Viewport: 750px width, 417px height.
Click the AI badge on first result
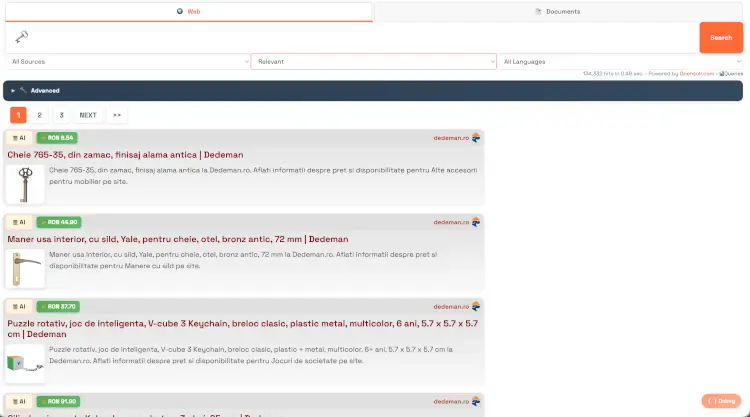pyautogui.click(x=19, y=138)
